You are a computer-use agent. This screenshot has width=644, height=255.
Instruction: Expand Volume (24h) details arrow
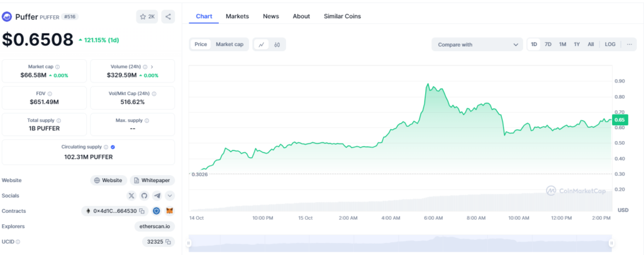tap(152, 67)
